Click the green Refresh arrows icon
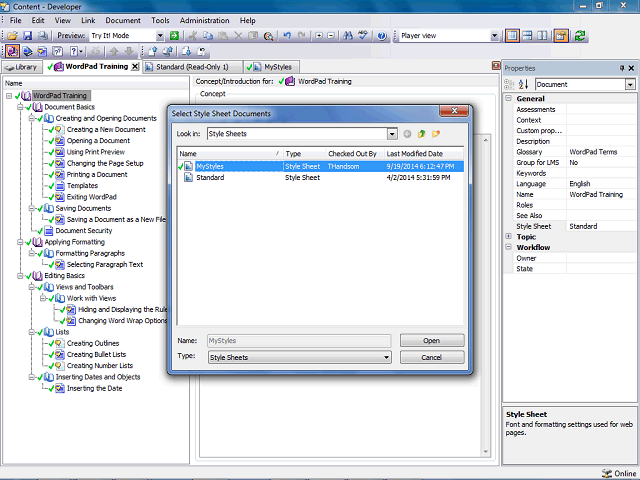Screen dimensions: 640x480 tap(580, 36)
